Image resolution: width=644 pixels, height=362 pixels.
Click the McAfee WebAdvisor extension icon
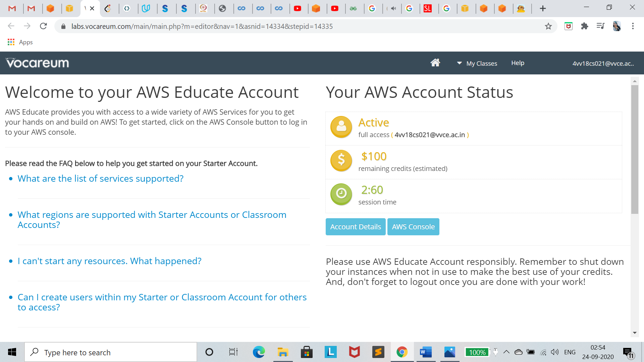pyautogui.click(x=568, y=26)
